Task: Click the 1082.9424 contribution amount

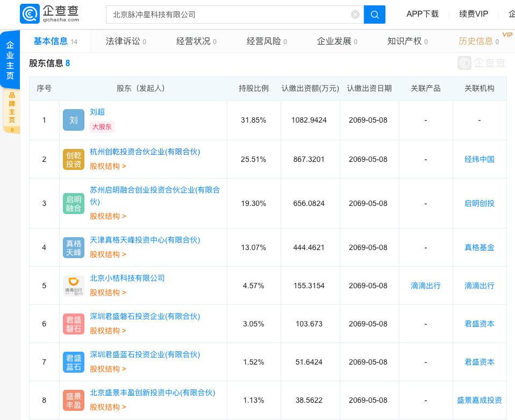Action: [309, 120]
